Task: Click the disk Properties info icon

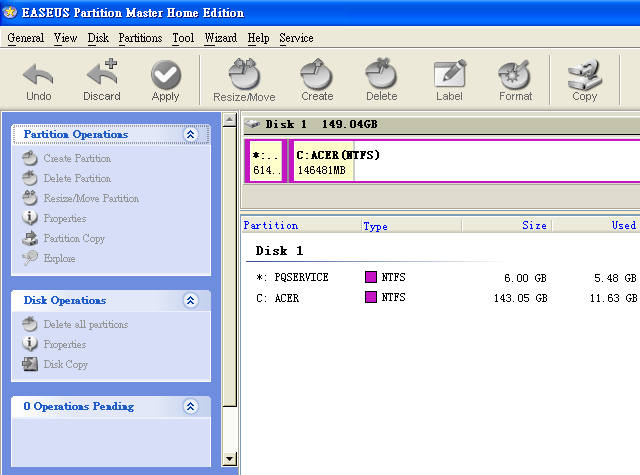Action: coord(30,344)
